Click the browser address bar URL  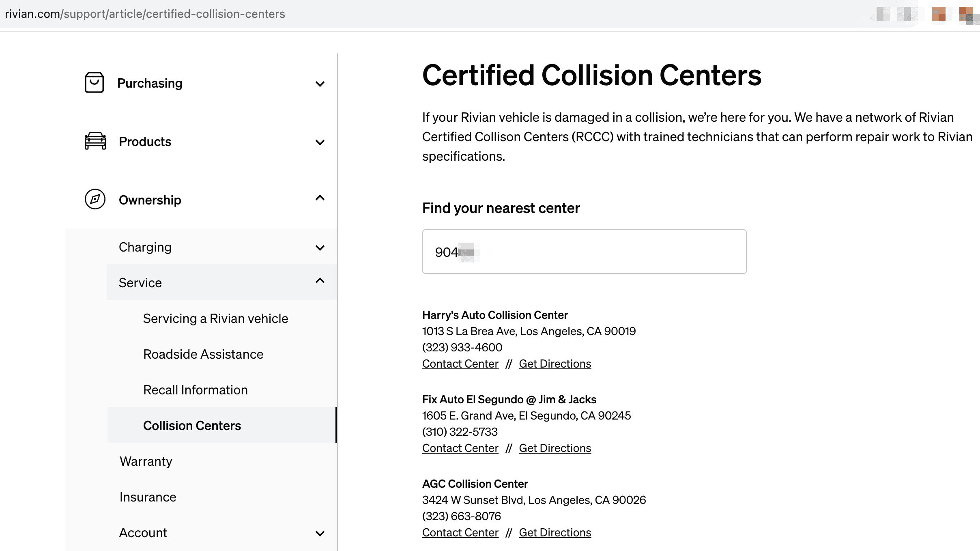145,14
